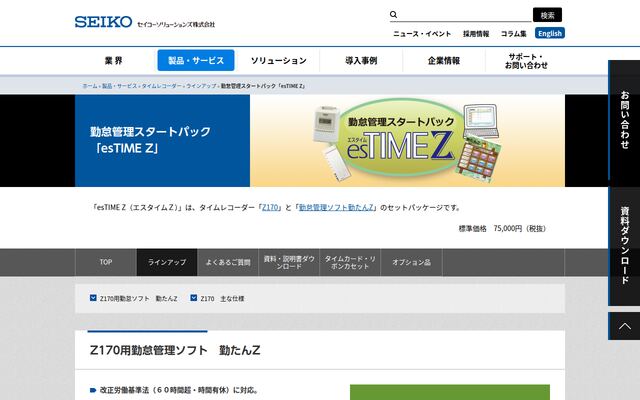Open ニュース・イベント link
Viewport: 640px width, 400px height.
pyautogui.click(x=422, y=33)
